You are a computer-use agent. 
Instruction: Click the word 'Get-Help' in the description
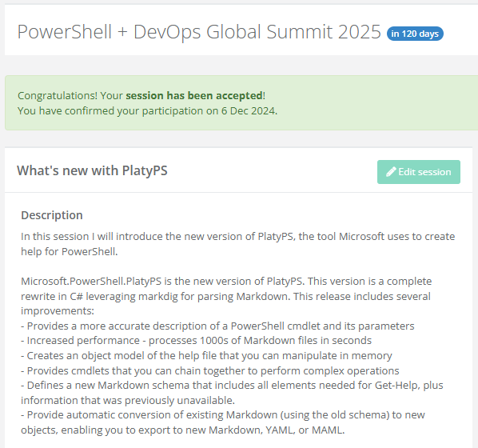point(396,385)
